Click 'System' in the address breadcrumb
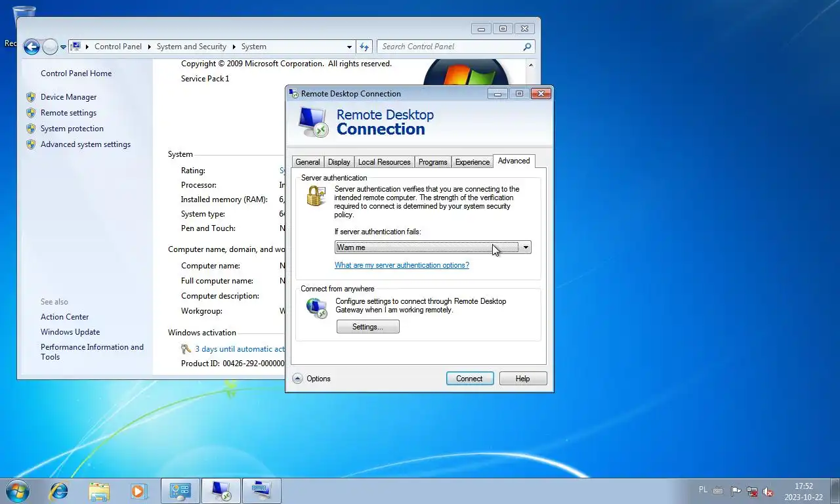Viewport: 840px width, 504px height. [x=254, y=47]
